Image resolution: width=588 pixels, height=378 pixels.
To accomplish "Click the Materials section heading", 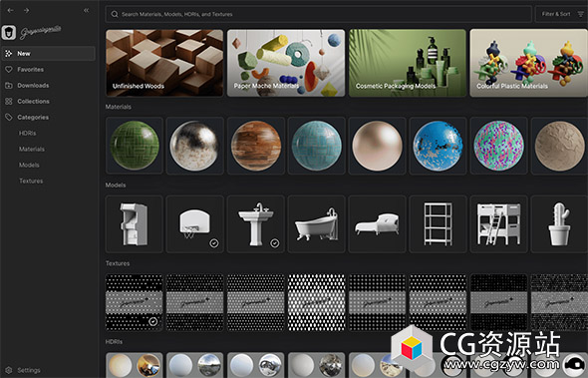I will pos(119,107).
